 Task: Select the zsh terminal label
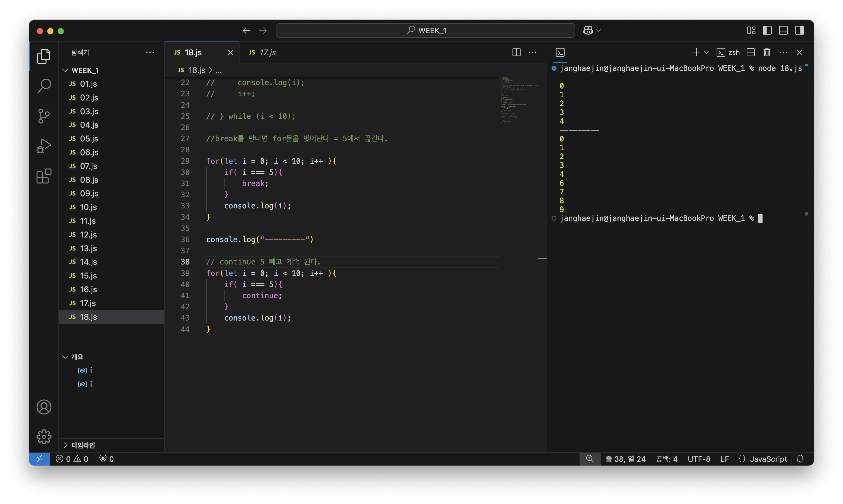point(728,52)
